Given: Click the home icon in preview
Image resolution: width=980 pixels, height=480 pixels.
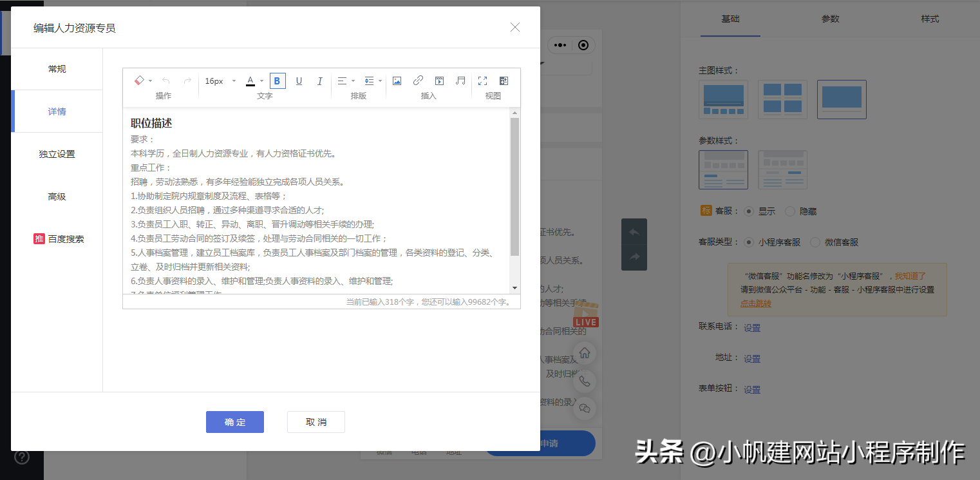Looking at the screenshot, I should tap(585, 353).
